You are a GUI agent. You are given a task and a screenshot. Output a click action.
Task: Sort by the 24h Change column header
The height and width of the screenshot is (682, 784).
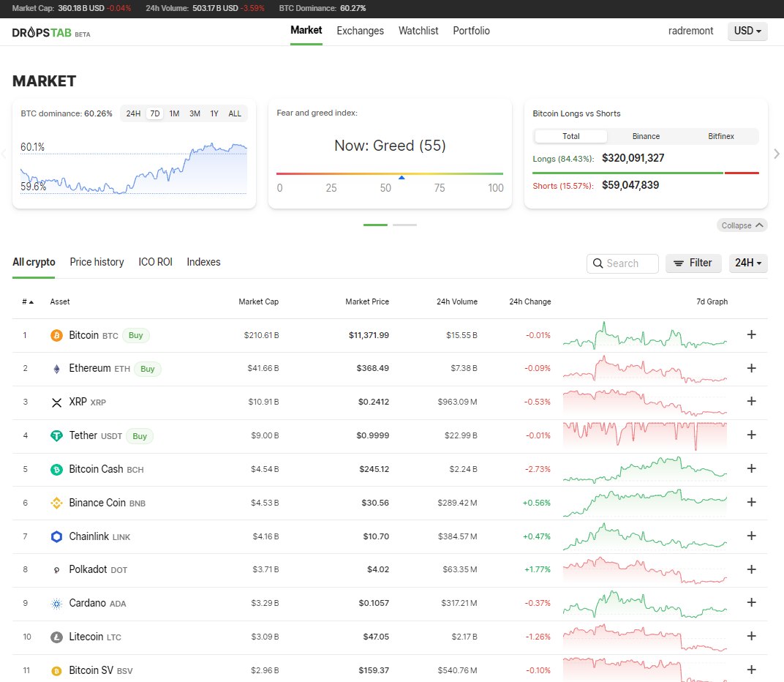pos(529,301)
